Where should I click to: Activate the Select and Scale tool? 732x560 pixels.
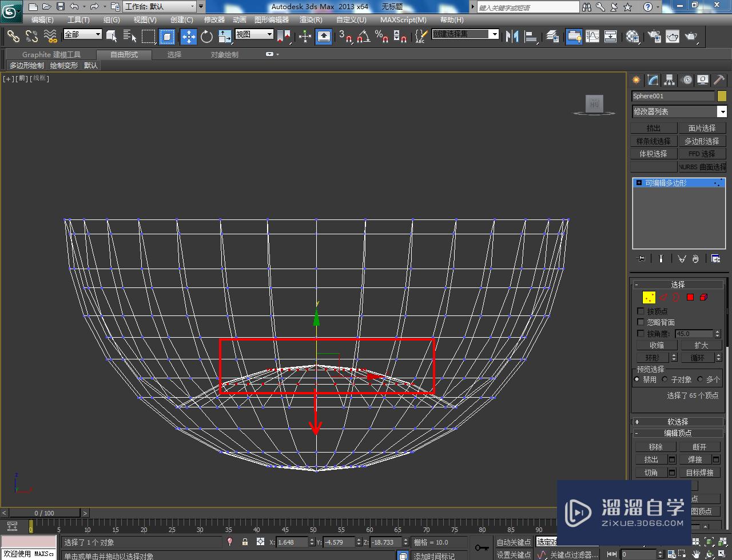(224, 37)
